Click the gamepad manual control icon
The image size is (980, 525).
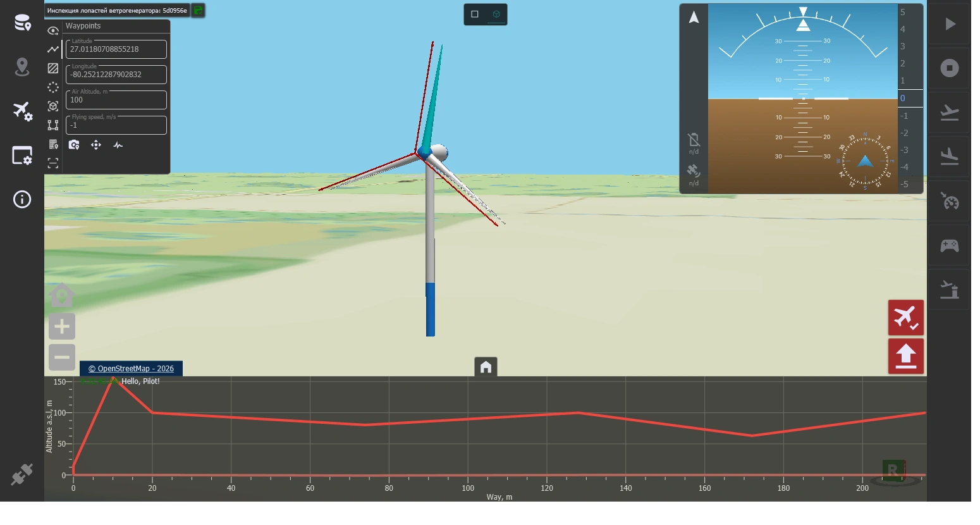click(950, 245)
